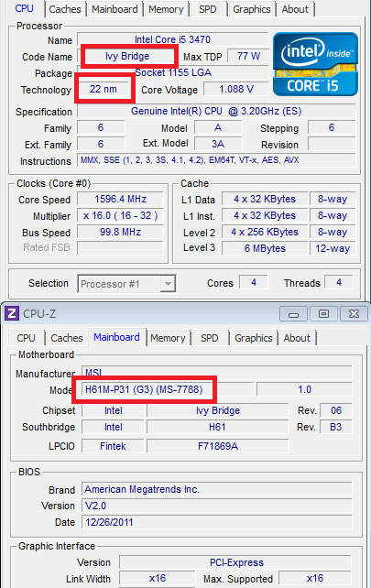Open SPD tab in upper window

[x=208, y=9]
